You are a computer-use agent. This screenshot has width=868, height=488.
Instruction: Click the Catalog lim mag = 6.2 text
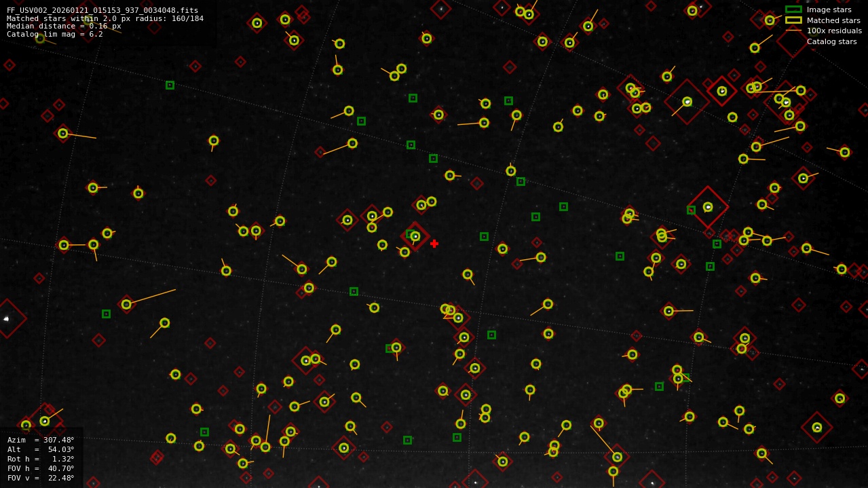(55, 35)
